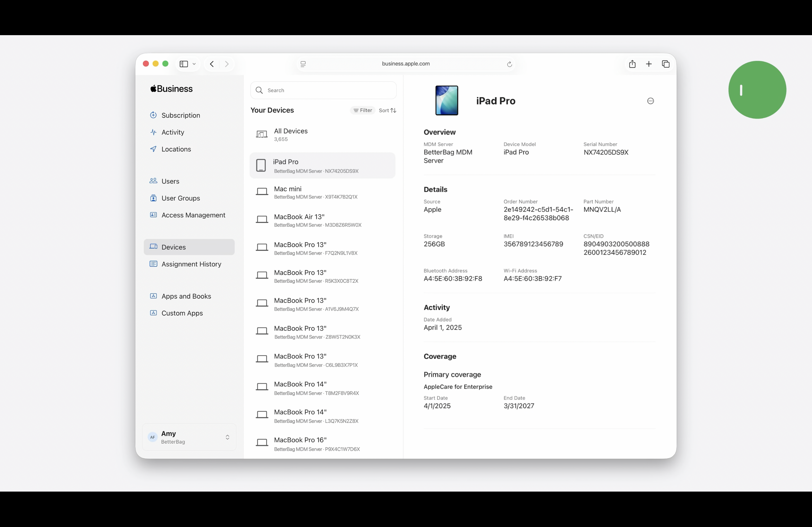812x527 pixels.
Task: Click the order number value
Action: [538, 214]
